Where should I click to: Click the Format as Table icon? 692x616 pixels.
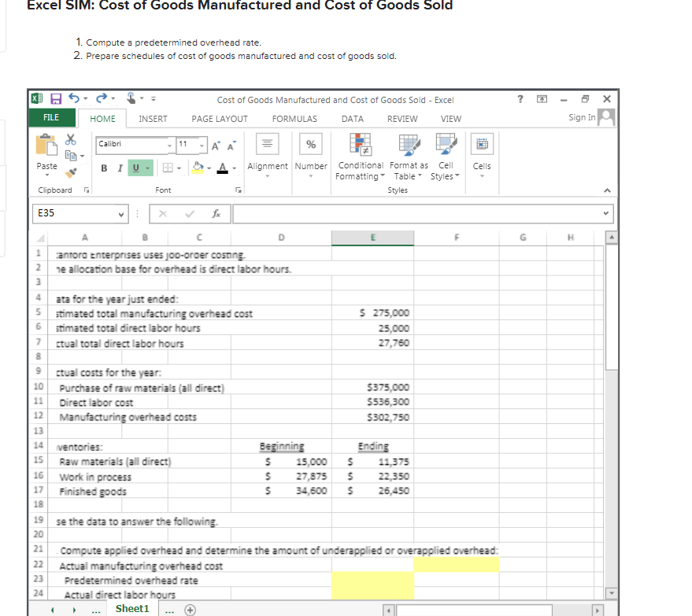pyautogui.click(x=409, y=145)
